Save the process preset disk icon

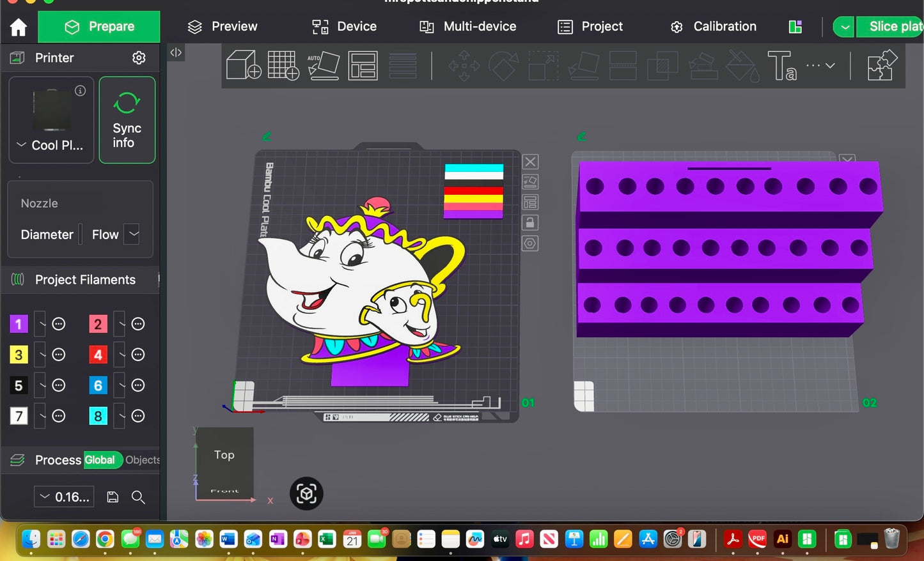coord(113,497)
